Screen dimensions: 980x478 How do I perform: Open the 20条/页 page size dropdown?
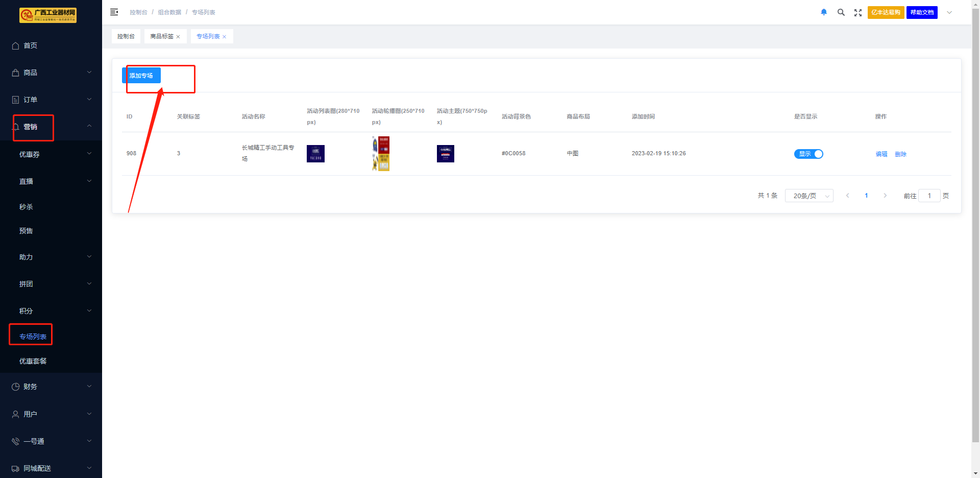click(809, 196)
